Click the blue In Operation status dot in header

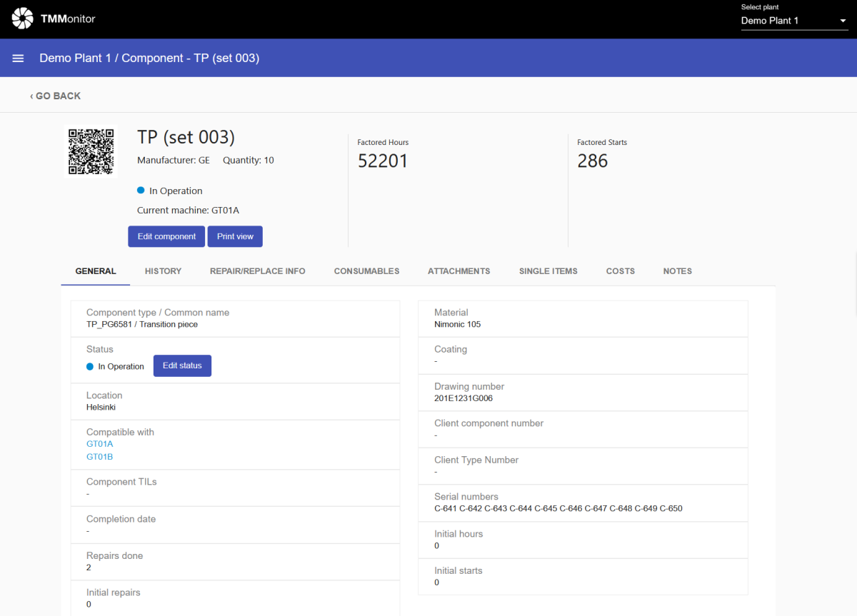click(x=141, y=191)
